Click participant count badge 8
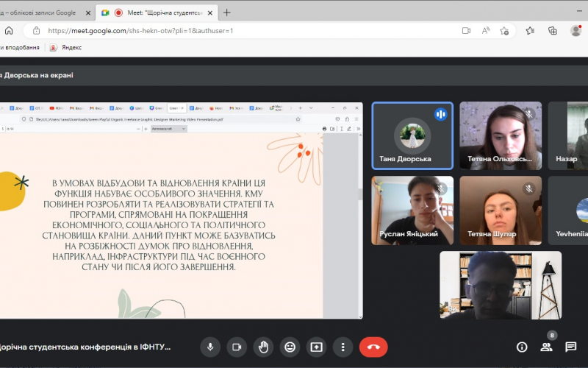This screenshot has height=368, width=588. tap(552, 335)
